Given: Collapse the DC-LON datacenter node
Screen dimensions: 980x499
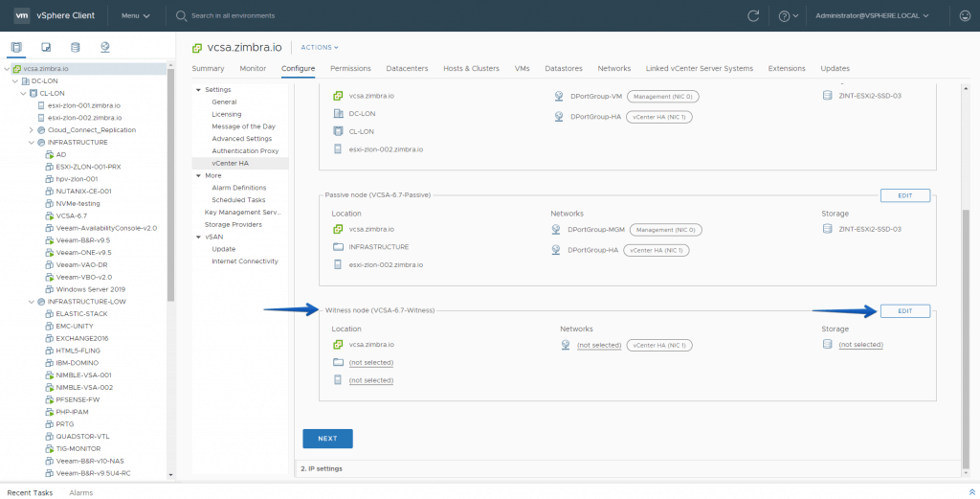Looking at the screenshot, I should tap(15, 81).
